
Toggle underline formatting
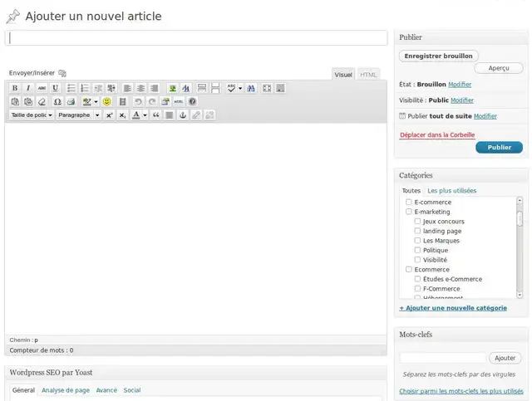click(x=56, y=89)
